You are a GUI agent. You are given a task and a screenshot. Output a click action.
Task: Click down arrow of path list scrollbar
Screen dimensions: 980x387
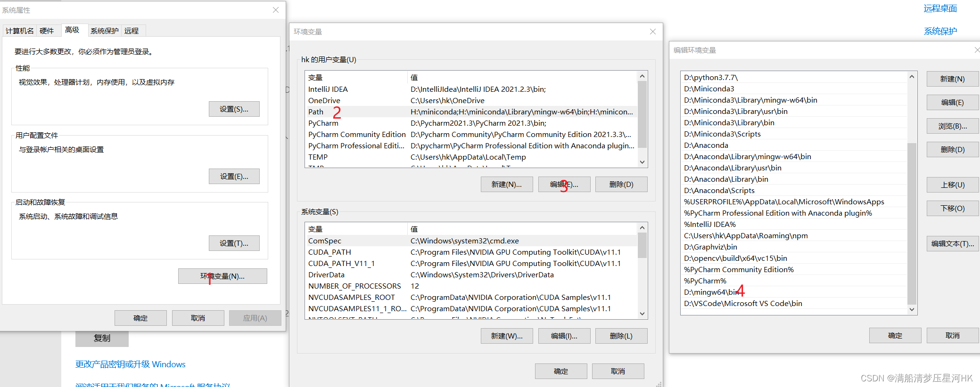[x=912, y=309]
